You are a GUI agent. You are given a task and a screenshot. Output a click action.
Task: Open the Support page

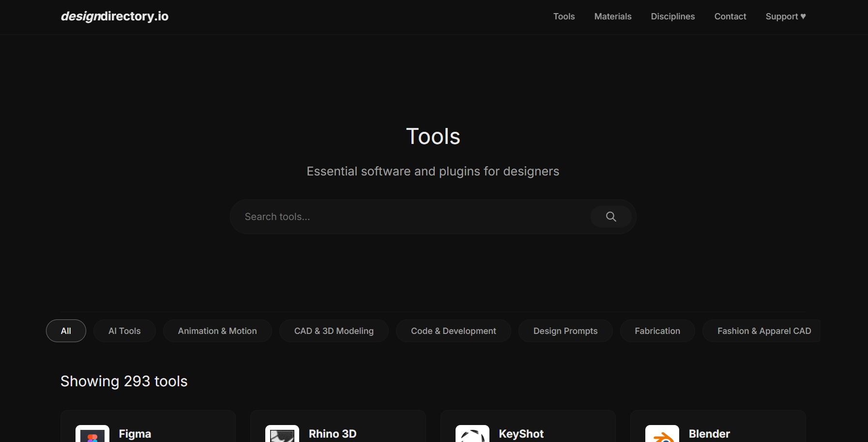pos(785,16)
